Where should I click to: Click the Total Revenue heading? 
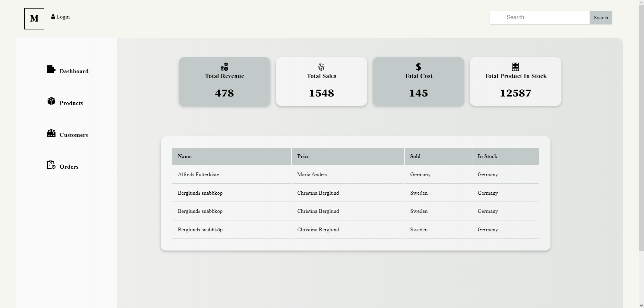pos(224,76)
